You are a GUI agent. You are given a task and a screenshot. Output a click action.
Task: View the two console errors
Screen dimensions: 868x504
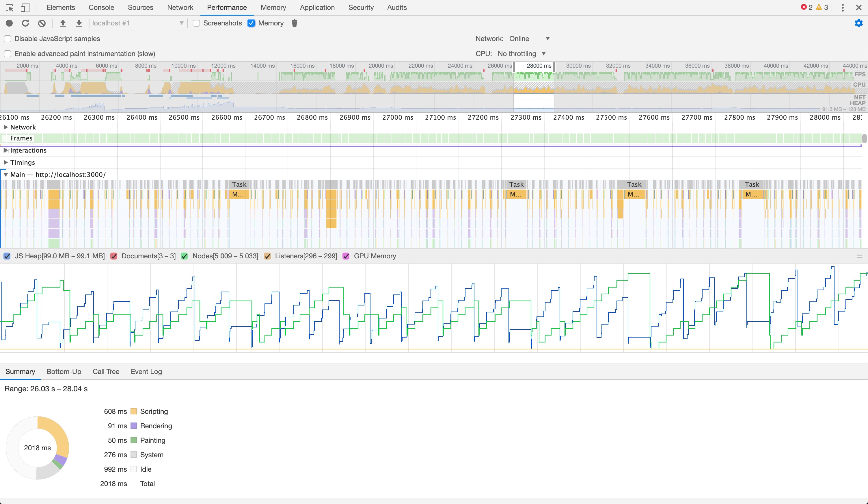[x=806, y=7]
